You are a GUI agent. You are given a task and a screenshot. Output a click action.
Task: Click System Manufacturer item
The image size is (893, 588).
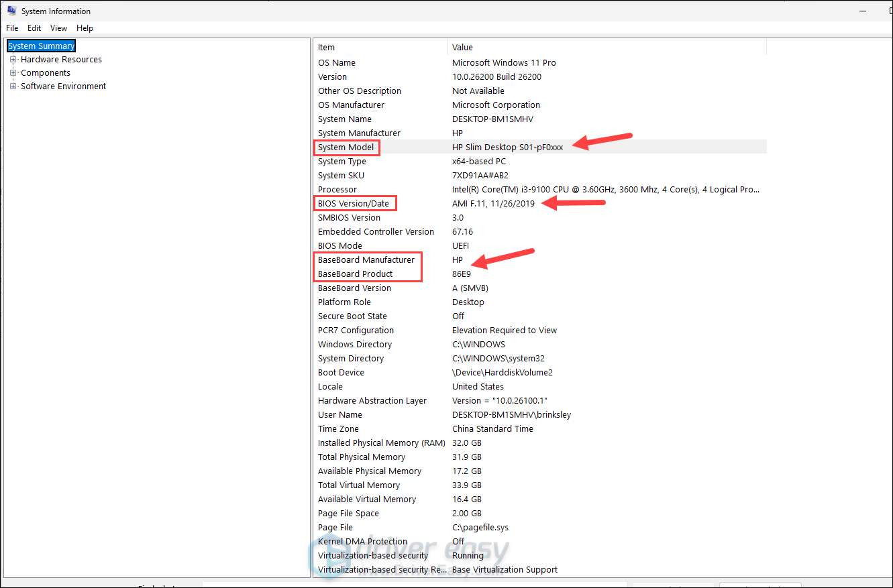coord(359,133)
